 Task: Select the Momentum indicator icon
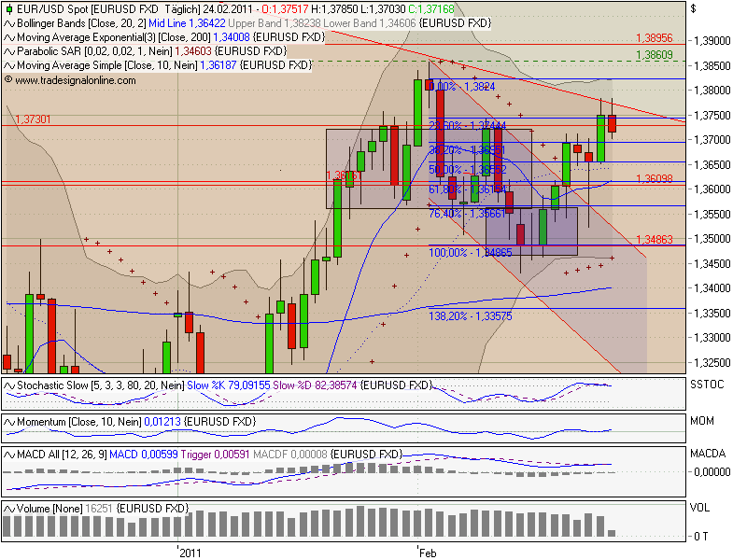(9, 420)
